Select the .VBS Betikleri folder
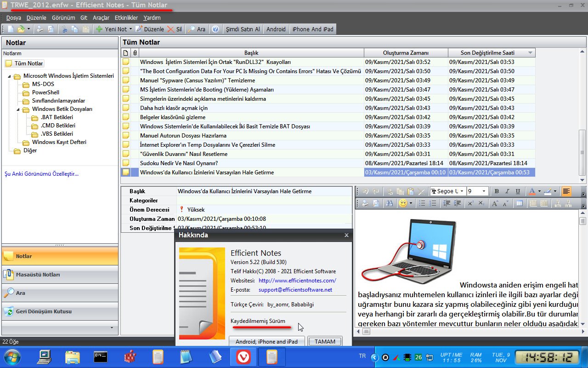 tap(57, 134)
